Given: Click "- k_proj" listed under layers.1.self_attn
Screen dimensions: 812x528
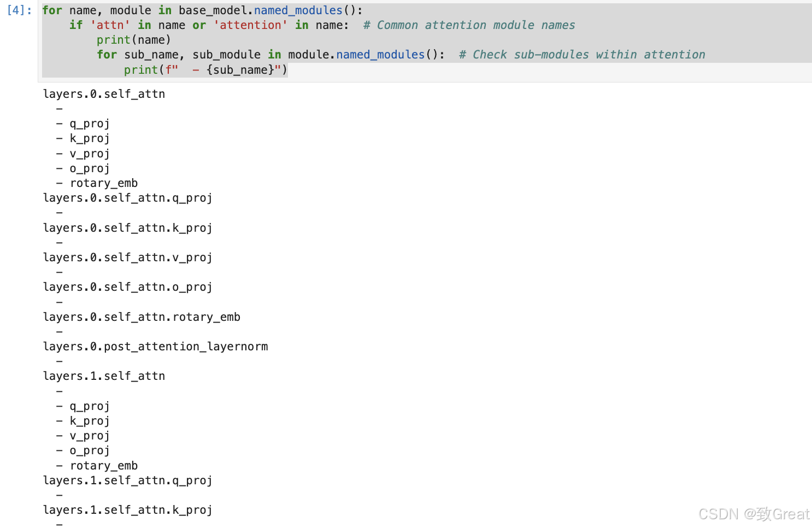Looking at the screenshot, I should pos(83,421).
